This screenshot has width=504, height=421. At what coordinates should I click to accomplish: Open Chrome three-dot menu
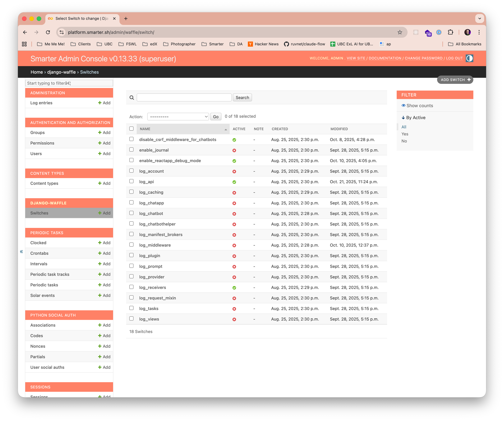[x=479, y=32]
